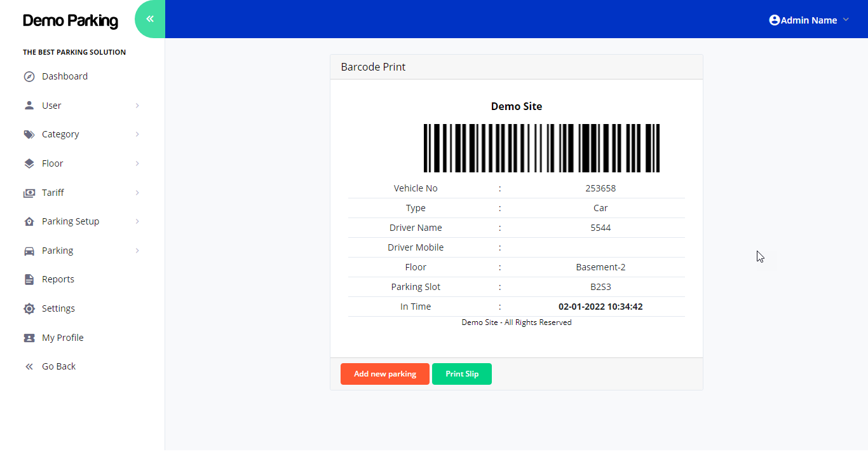Click the Dashboard compass icon
Screen dimensions: 868x463
tap(29, 77)
